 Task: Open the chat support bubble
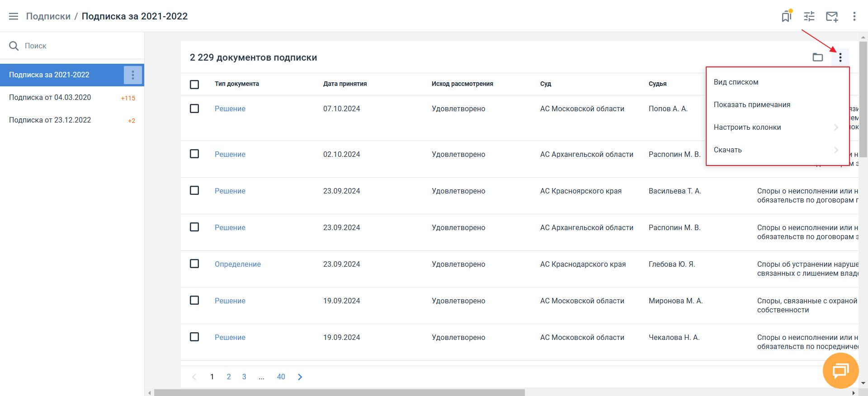(x=841, y=371)
